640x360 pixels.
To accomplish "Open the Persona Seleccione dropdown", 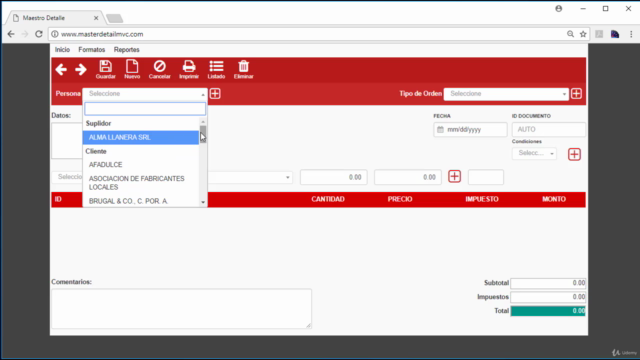I will pos(145,94).
